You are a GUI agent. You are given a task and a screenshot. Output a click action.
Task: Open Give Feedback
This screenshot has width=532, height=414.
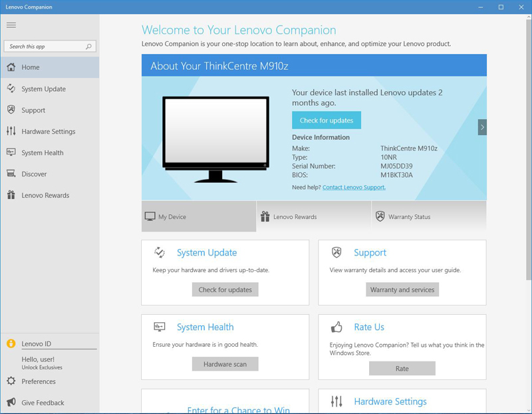43,403
